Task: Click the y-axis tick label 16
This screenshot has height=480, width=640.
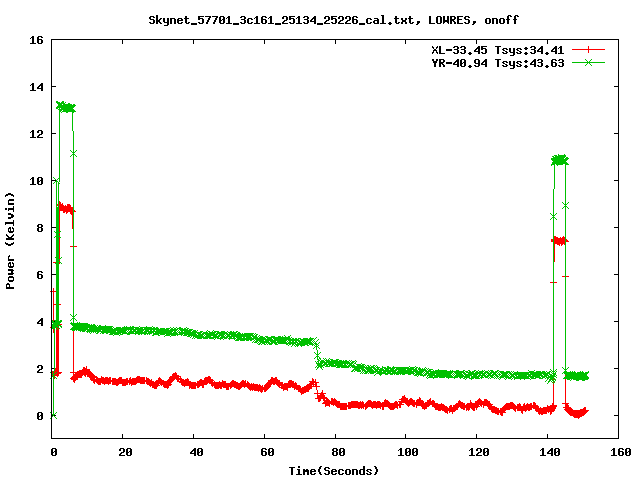Action: [36, 40]
